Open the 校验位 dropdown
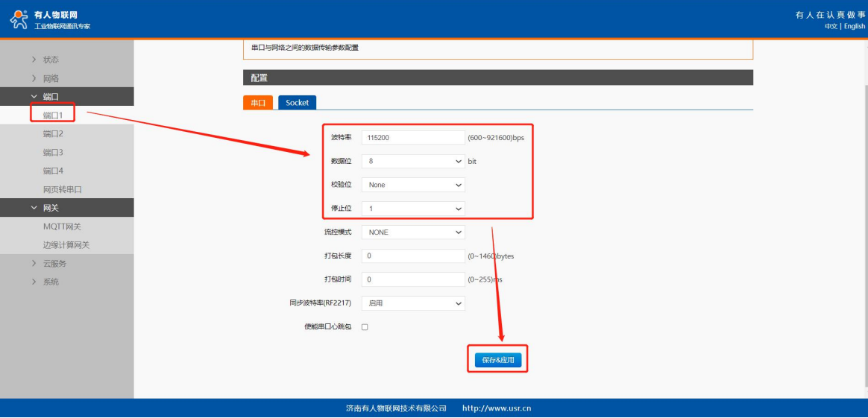This screenshot has width=868, height=418. (x=412, y=185)
